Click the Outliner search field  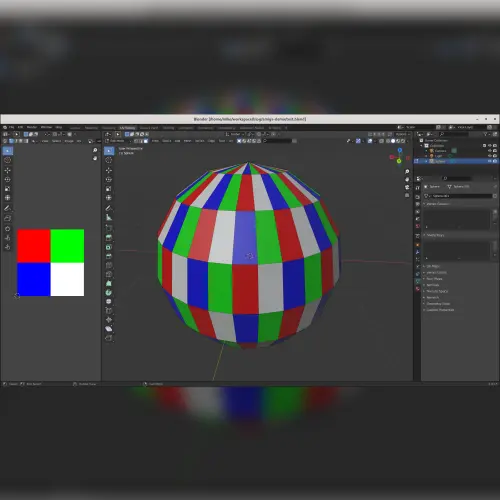453,134
